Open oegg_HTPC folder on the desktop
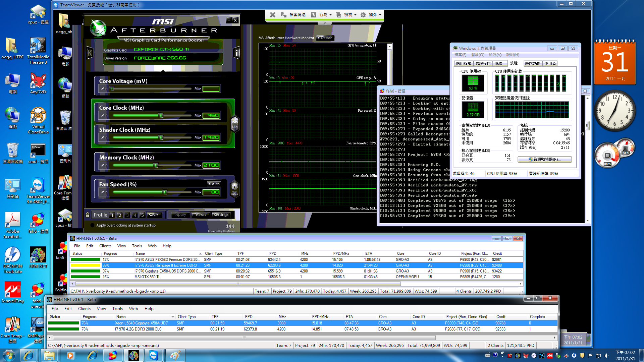This screenshot has height=362, width=644. coord(12,48)
